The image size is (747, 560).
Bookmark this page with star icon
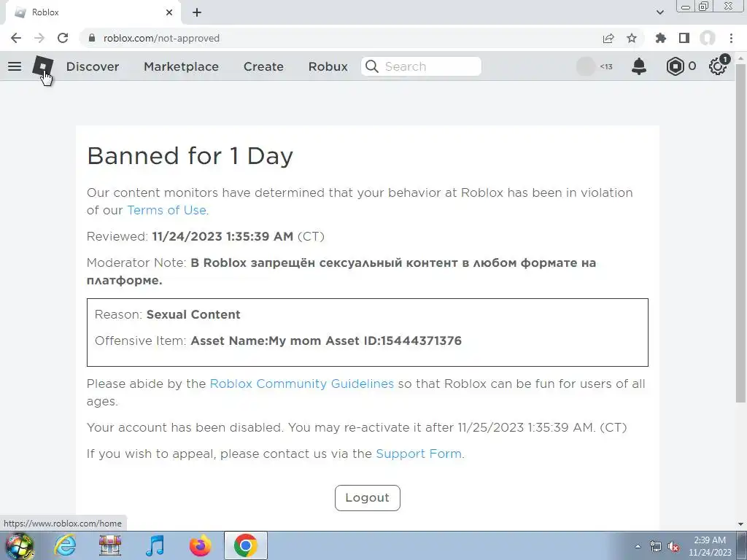(632, 38)
